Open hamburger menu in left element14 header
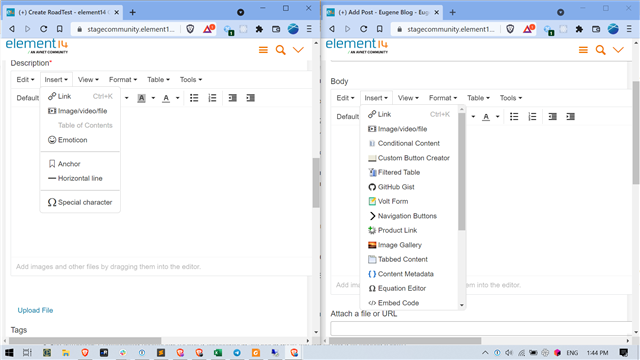 263,50
